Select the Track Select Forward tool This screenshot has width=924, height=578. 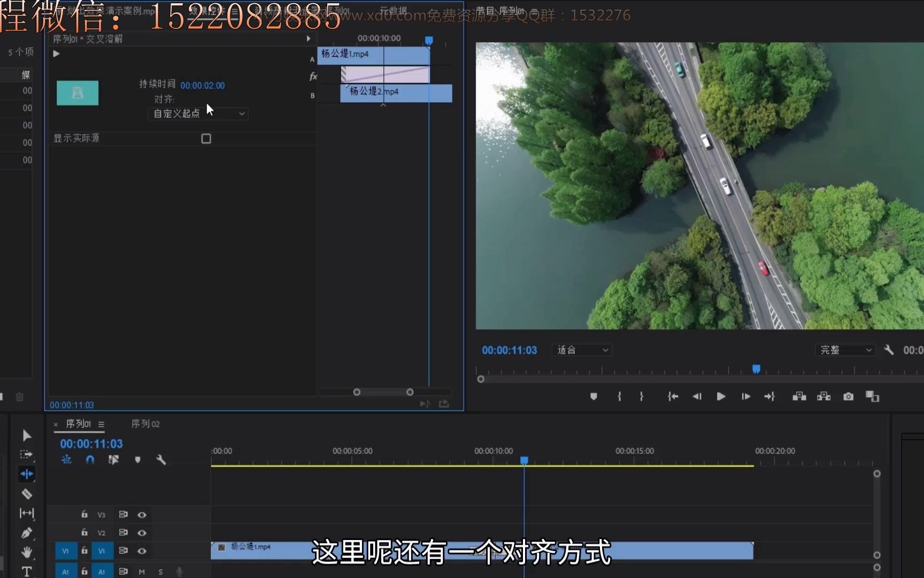pos(26,454)
